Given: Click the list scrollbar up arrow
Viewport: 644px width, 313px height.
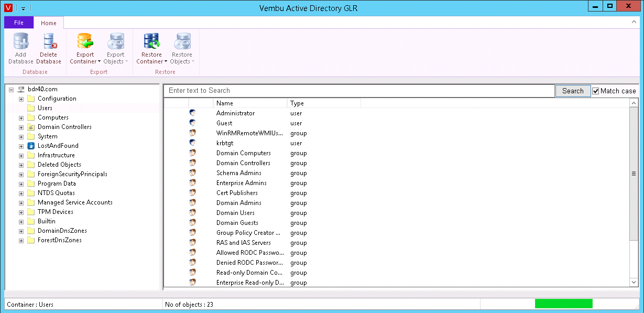Looking at the screenshot, I should tap(634, 103).
